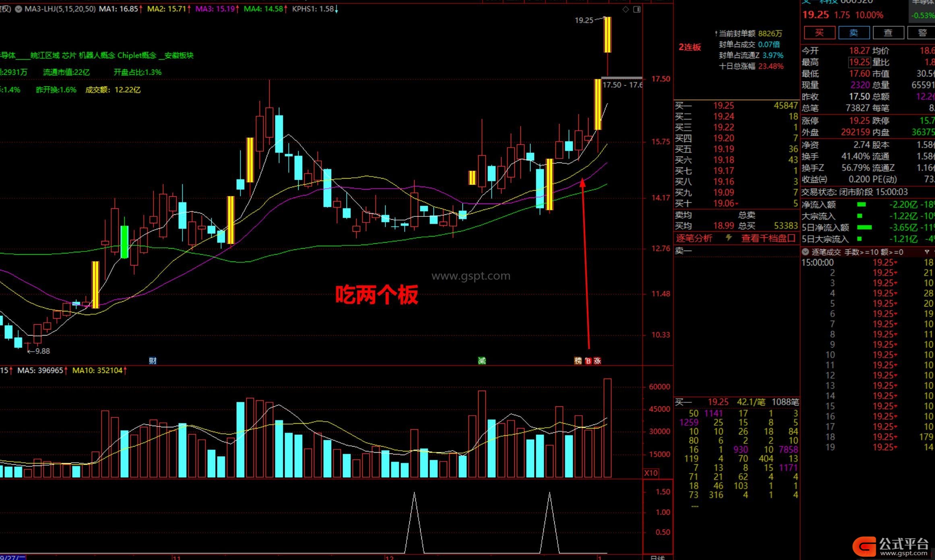Click the 5日大宗流入 -1.21亿 value
This screenshot has width=935, height=560.
point(903,239)
